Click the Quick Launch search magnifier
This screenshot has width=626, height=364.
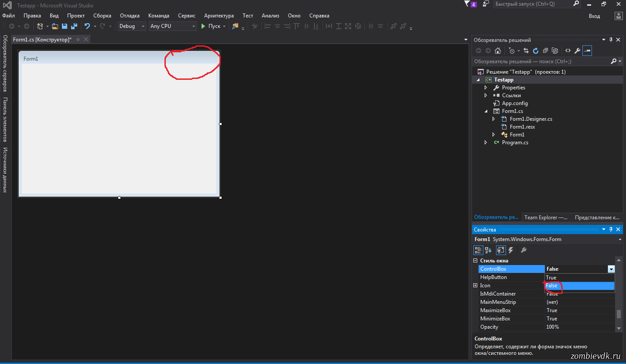pyautogui.click(x=576, y=4)
